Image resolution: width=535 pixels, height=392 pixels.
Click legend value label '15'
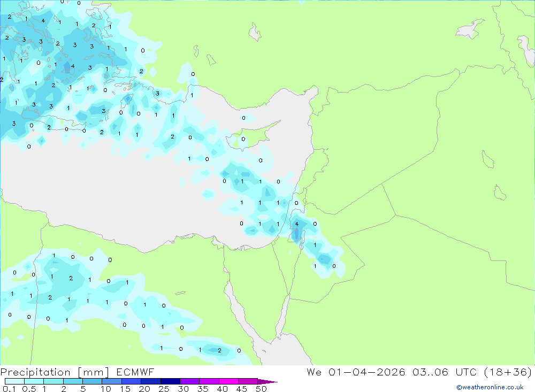[x=125, y=389]
